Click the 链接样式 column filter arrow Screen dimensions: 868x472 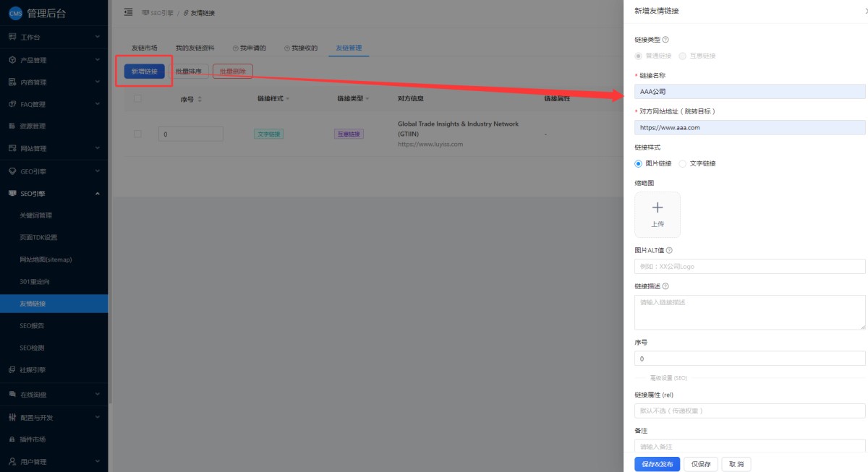point(288,99)
